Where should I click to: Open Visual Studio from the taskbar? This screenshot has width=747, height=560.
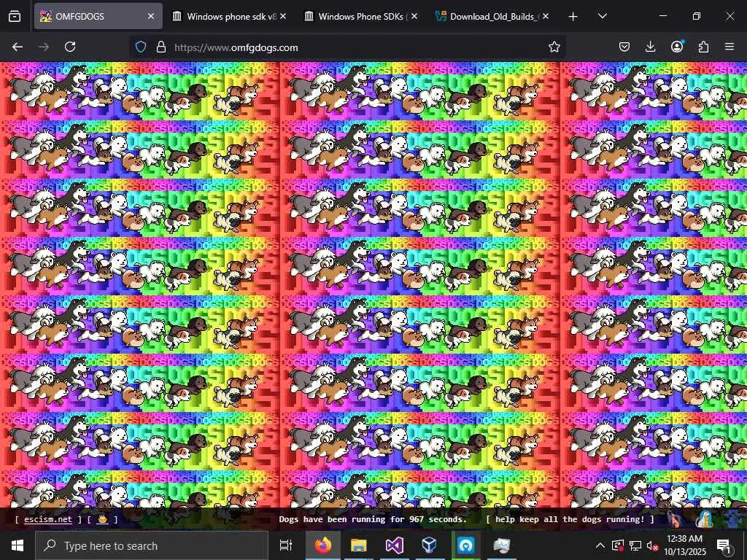(x=395, y=545)
